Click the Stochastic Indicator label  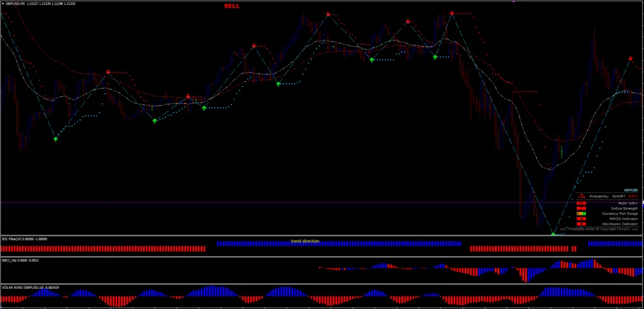(x=620, y=224)
